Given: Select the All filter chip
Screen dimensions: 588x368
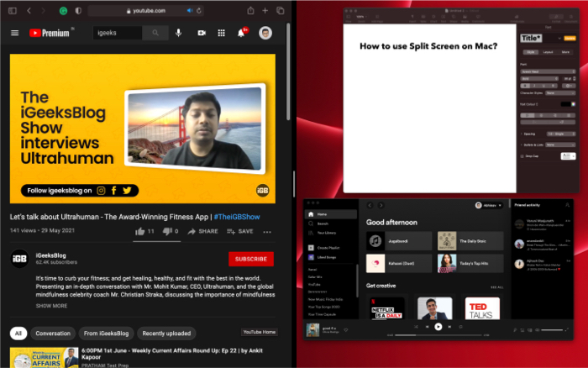Looking at the screenshot, I should pyautogui.click(x=18, y=333).
